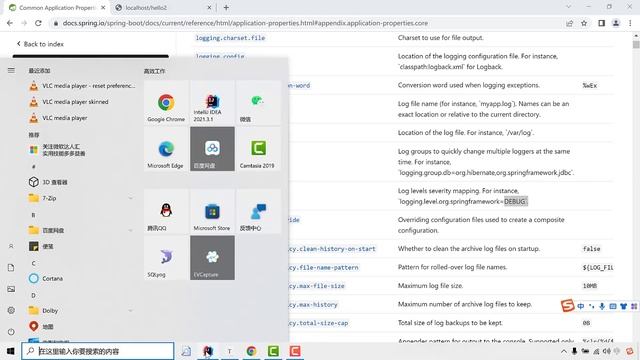The image size is (640, 360).
Task: Launch the Microsoft Edge tile
Action: point(166,149)
